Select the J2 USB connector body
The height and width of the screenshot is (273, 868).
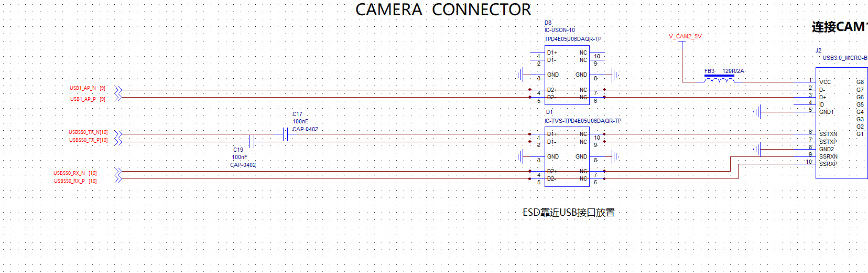point(842,123)
